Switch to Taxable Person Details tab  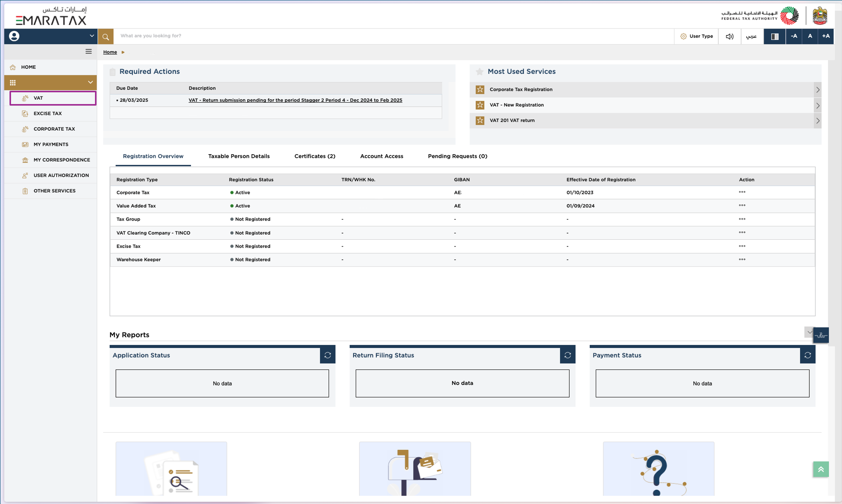point(239,156)
